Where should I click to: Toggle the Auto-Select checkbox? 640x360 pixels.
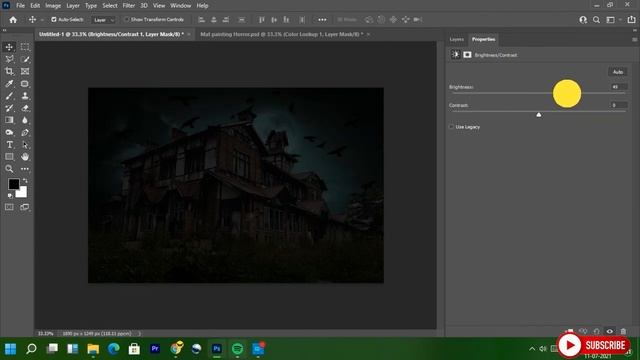[x=53, y=20]
